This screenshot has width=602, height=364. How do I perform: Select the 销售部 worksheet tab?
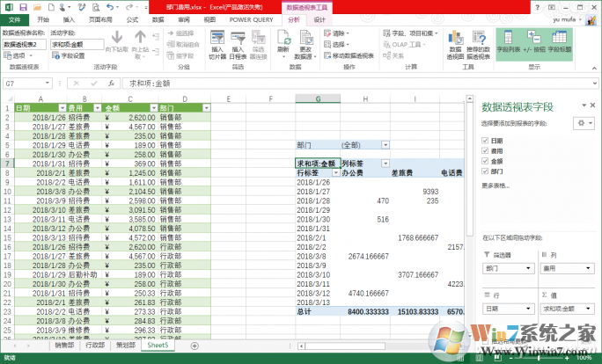[x=64, y=346]
